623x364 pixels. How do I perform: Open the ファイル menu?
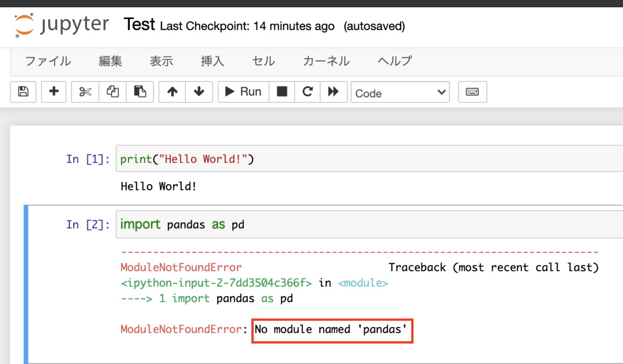(48, 61)
